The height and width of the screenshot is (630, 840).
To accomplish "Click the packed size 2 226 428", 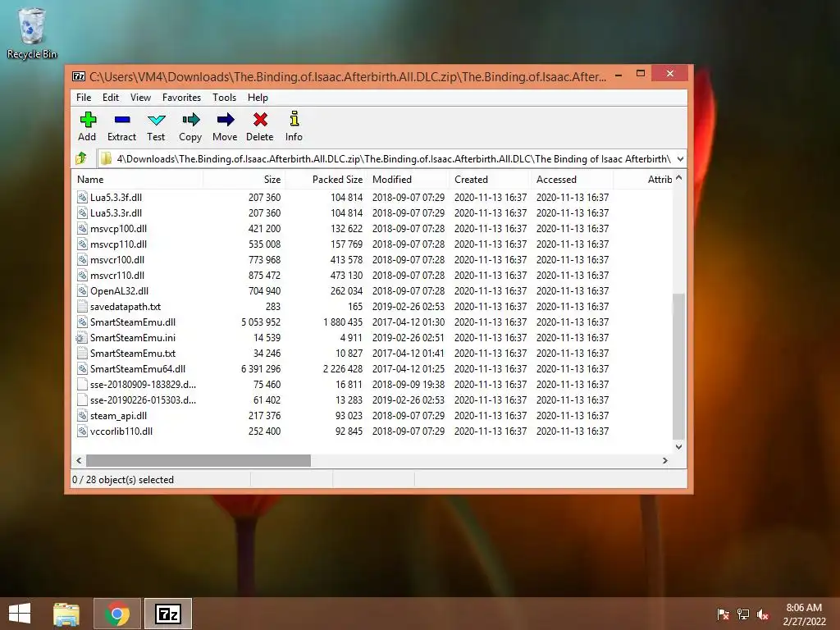I will point(343,368).
